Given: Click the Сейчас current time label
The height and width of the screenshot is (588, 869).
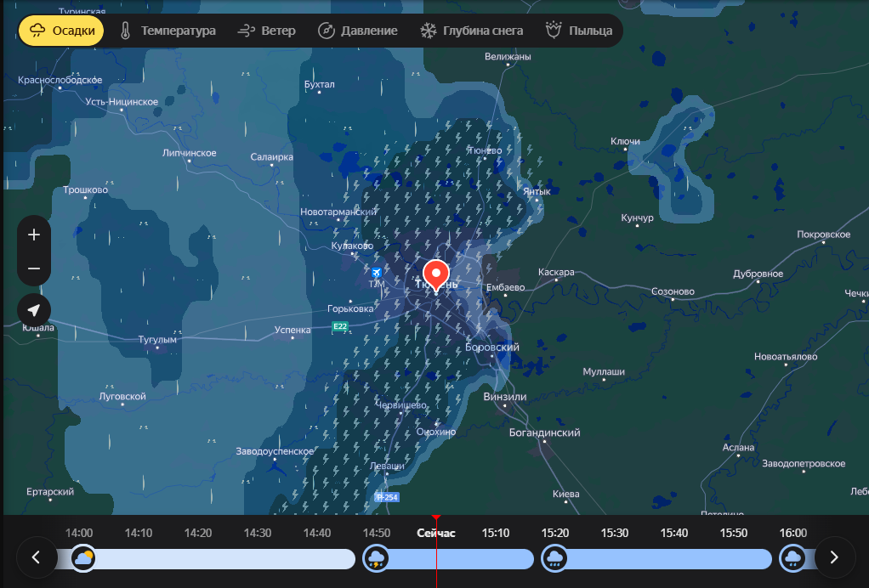Looking at the screenshot, I should point(435,533).
